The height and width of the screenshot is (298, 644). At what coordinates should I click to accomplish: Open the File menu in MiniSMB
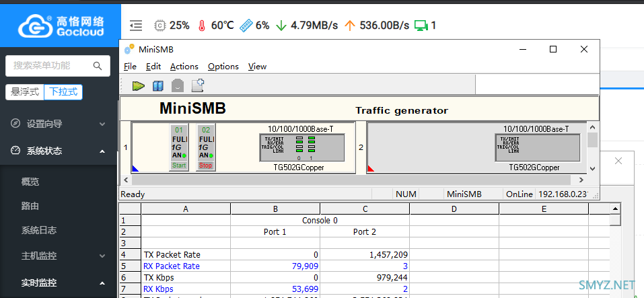click(x=130, y=67)
